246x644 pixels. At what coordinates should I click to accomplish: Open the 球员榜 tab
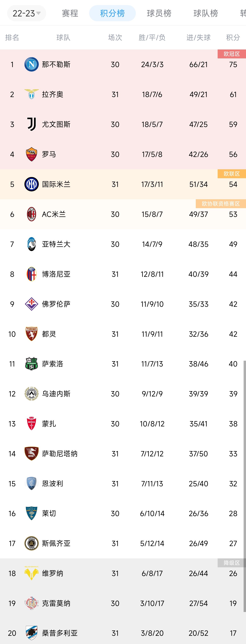159,13
